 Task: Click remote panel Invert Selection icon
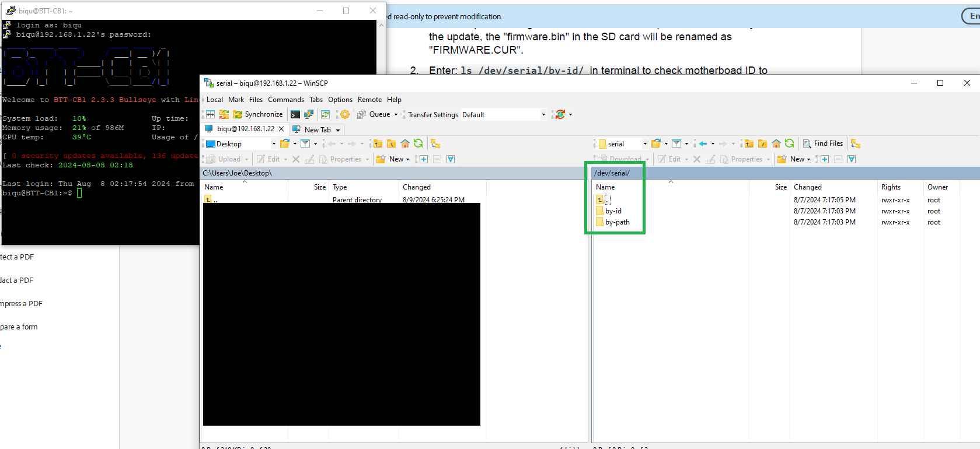[852, 159]
